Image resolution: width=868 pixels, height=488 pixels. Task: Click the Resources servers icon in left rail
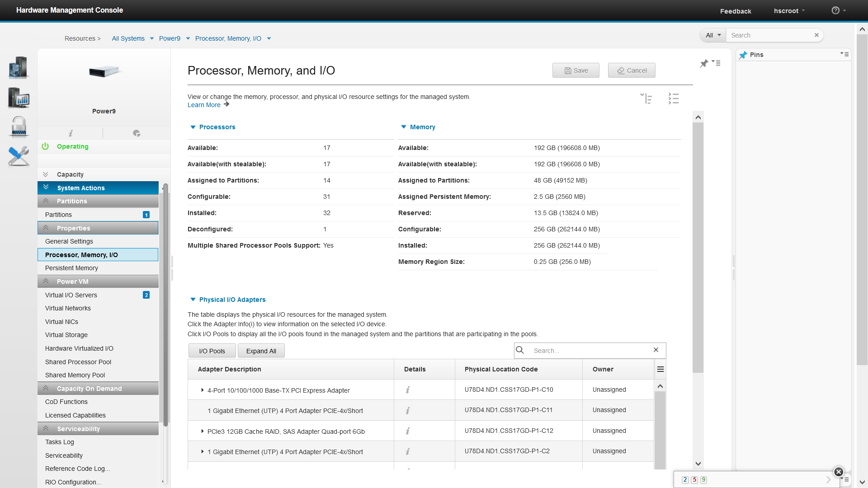click(x=18, y=67)
